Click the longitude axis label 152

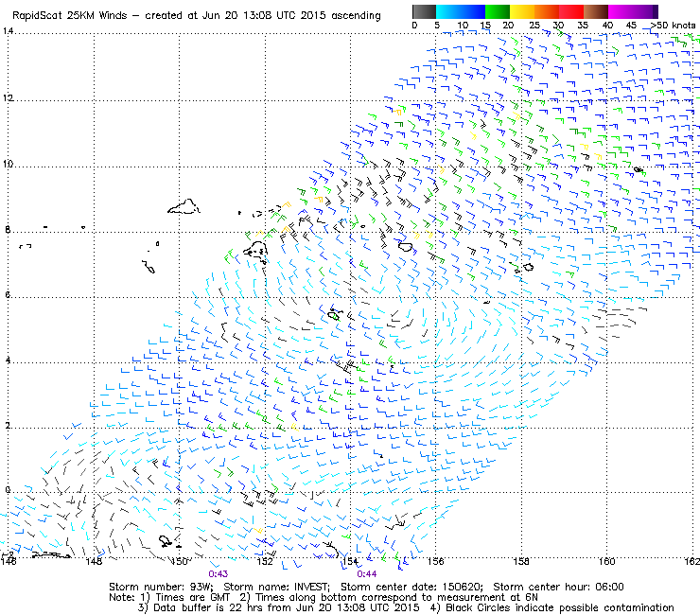coord(265,561)
